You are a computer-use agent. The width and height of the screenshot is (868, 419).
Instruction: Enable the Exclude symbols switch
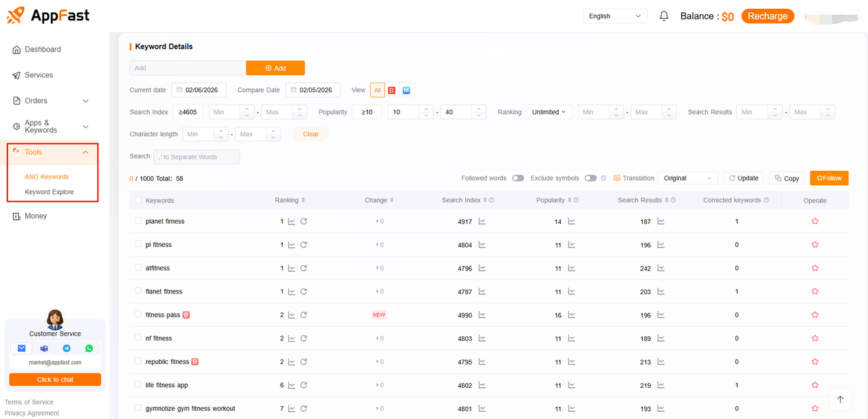coord(591,178)
